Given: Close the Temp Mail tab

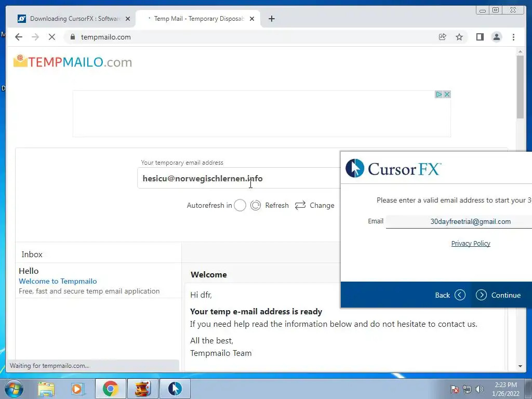Looking at the screenshot, I should pyautogui.click(x=252, y=19).
